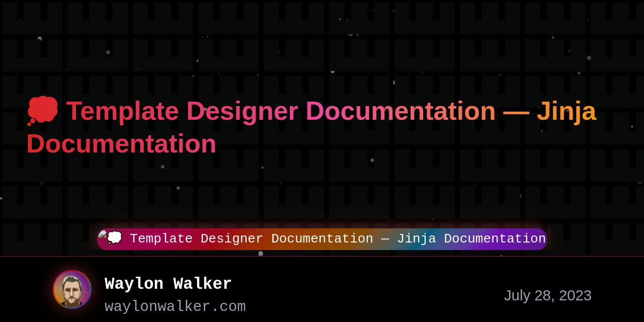Click the date July 28, 2023
The width and height of the screenshot is (644, 322).
[x=547, y=295]
